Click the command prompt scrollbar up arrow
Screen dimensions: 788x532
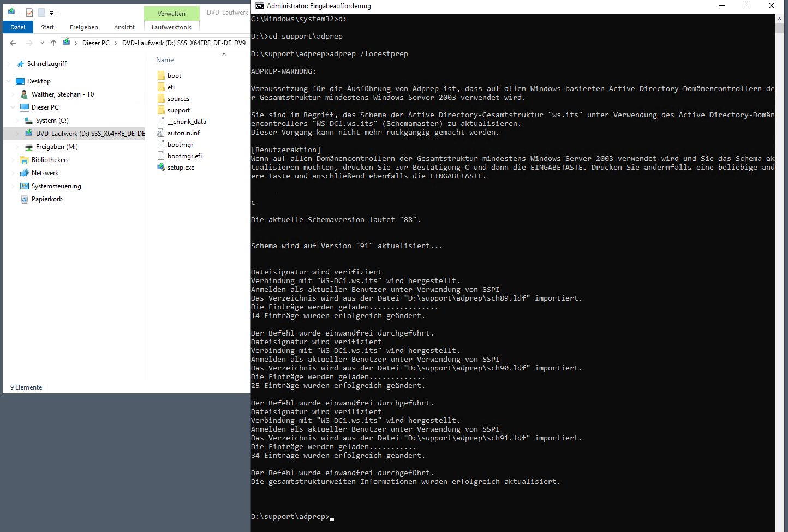(779, 19)
